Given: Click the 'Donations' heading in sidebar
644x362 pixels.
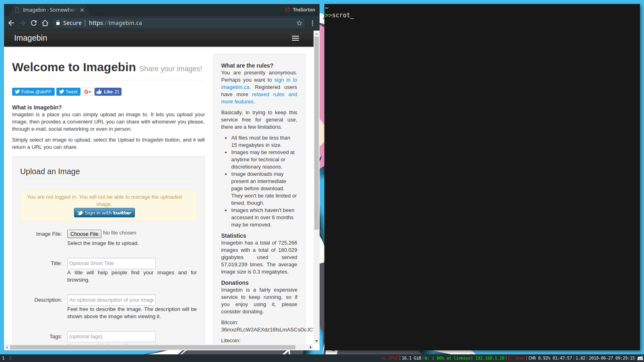Looking at the screenshot, I should click(x=235, y=283).
